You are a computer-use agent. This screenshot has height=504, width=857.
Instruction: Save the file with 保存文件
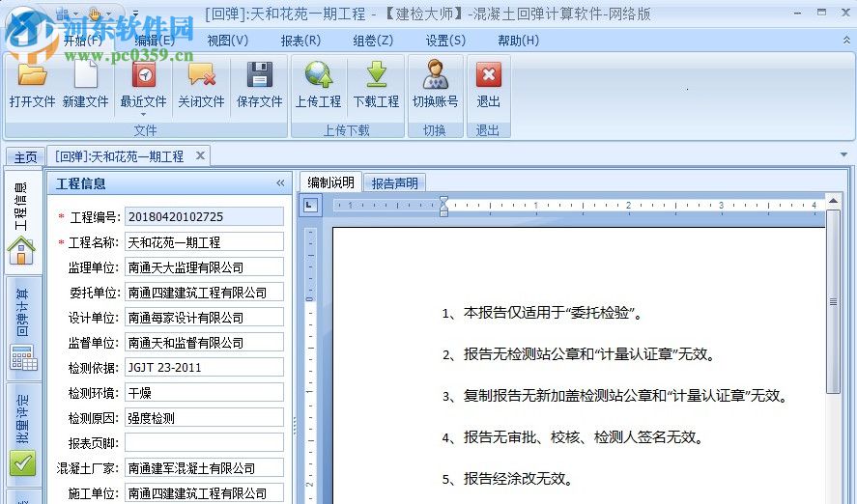(x=259, y=85)
